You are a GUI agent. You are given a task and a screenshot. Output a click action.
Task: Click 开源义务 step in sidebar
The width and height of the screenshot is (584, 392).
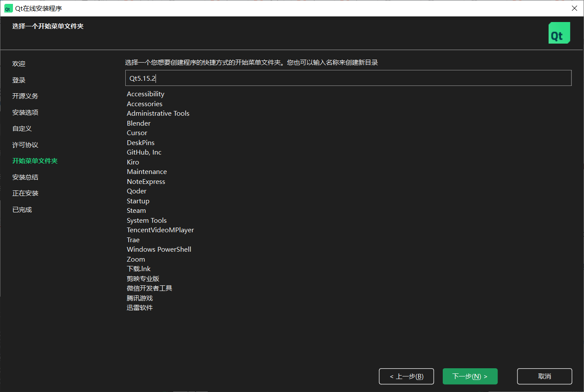(25, 96)
